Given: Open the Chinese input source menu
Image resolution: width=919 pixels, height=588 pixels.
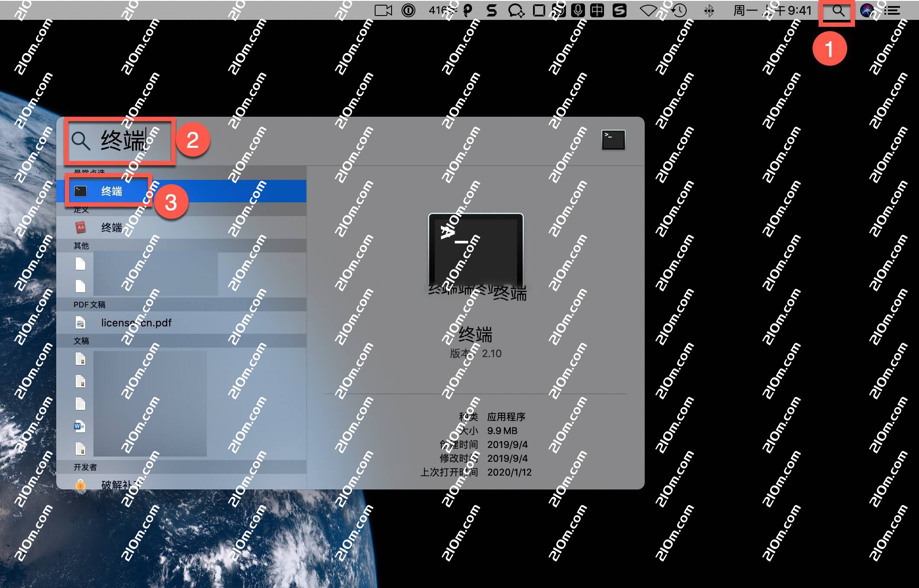Looking at the screenshot, I should [597, 11].
